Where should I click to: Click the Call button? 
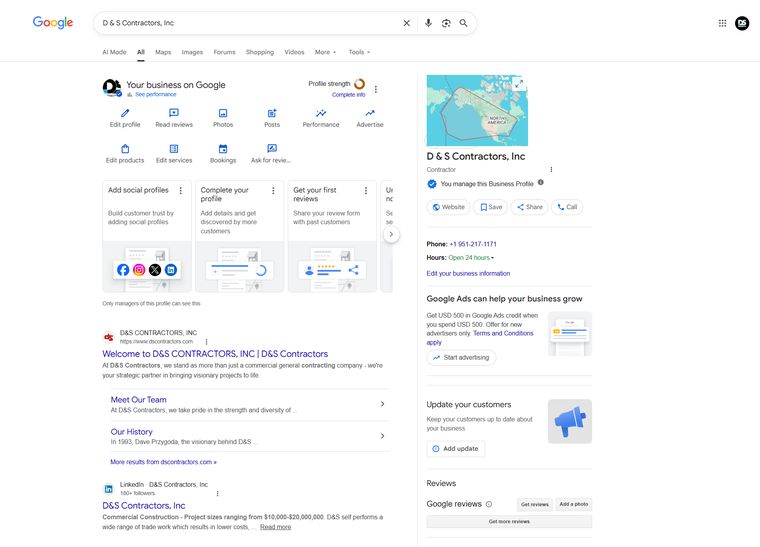coord(567,207)
